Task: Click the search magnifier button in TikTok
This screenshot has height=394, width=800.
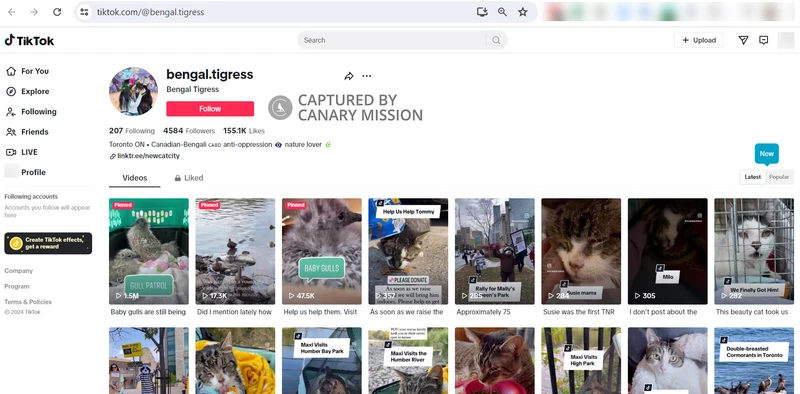Action: (x=496, y=40)
